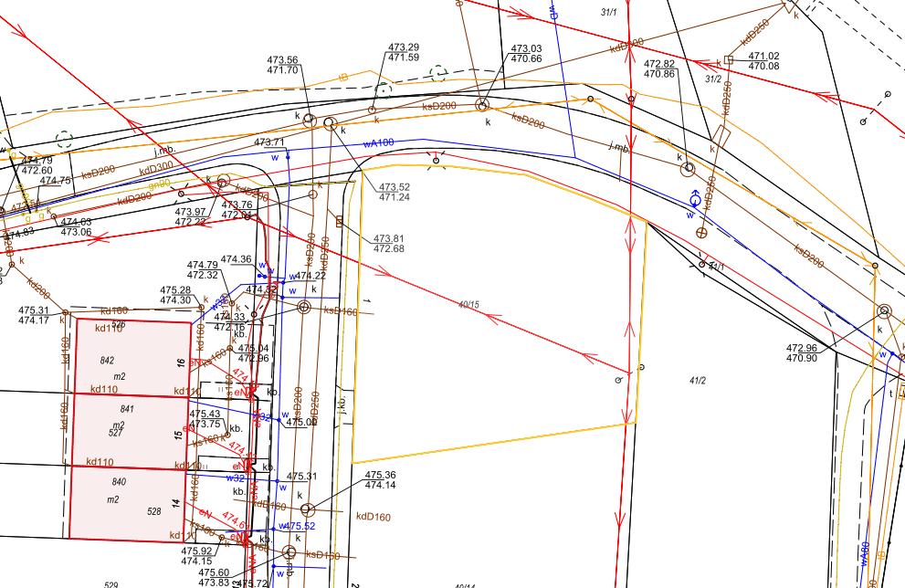905x588 pixels.
Task: Select the manhole circle linked to 475.36 elevation
Action: (307, 509)
